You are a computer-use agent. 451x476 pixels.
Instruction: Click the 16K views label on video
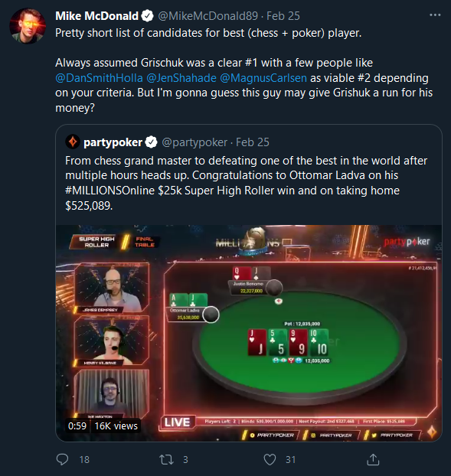116,426
